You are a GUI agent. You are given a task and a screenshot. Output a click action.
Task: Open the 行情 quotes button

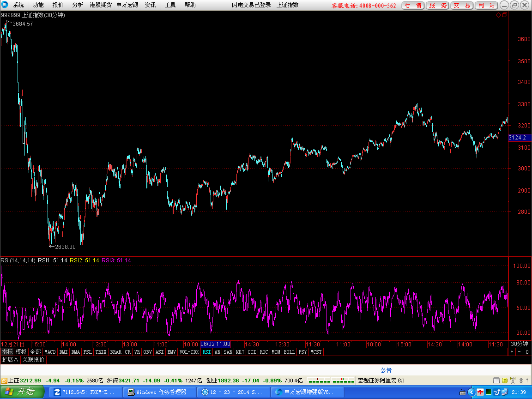point(413,5)
